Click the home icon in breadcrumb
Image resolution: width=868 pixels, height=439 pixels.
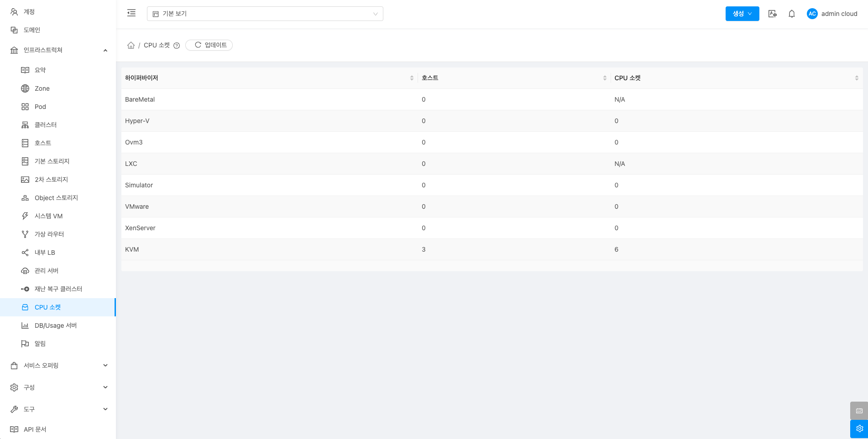tap(131, 45)
